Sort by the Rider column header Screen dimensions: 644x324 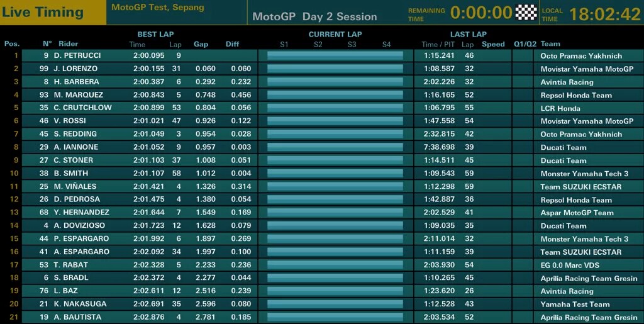pos(68,44)
